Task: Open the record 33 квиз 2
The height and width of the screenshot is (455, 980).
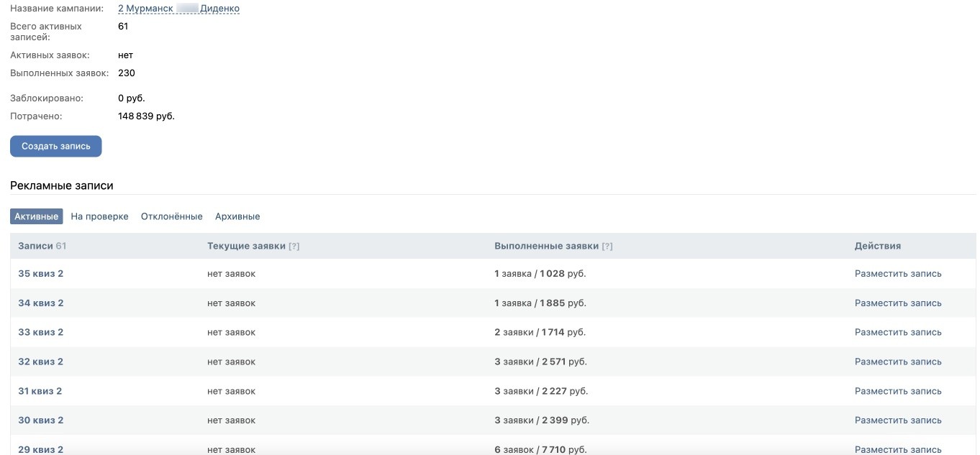Action: pos(41,332)
